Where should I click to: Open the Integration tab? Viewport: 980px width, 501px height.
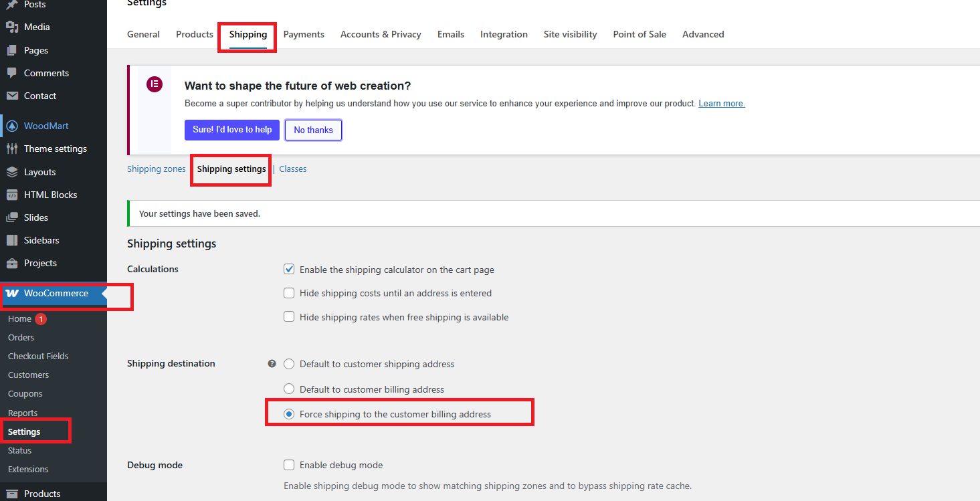(x=504, y=34)
